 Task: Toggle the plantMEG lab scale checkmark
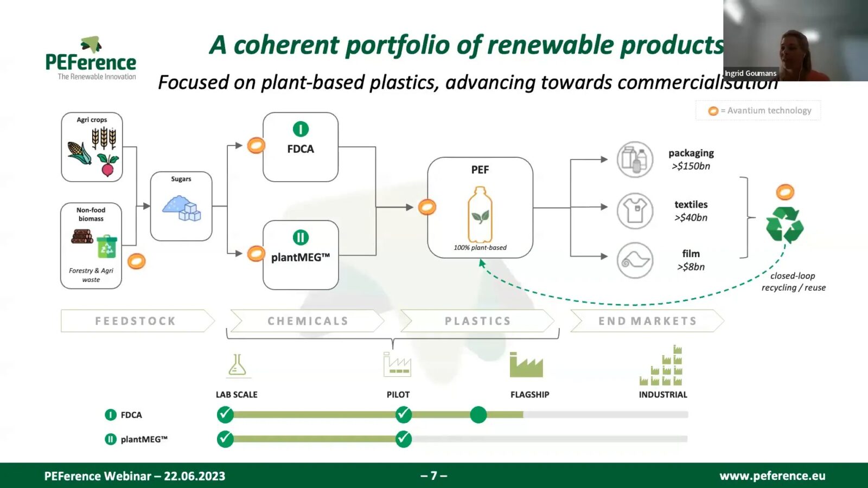click(224, 439)
